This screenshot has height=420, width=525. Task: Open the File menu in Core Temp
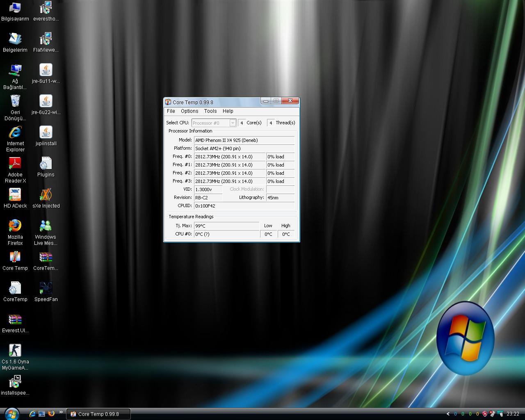171,111
